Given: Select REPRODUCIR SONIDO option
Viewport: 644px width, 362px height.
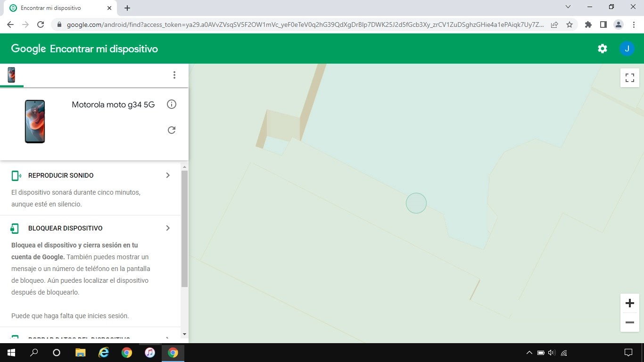Looking at the screenshot, I should (x=61, y=175).
